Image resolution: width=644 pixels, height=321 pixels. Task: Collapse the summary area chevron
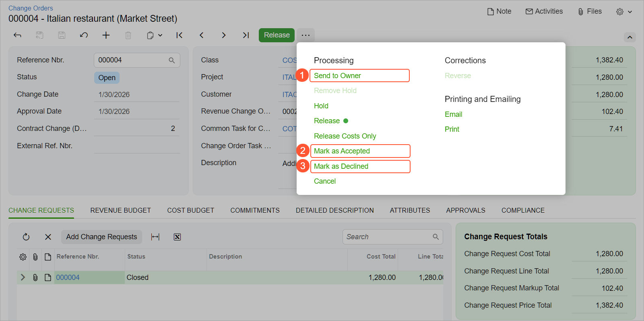[x=630, y=37]
